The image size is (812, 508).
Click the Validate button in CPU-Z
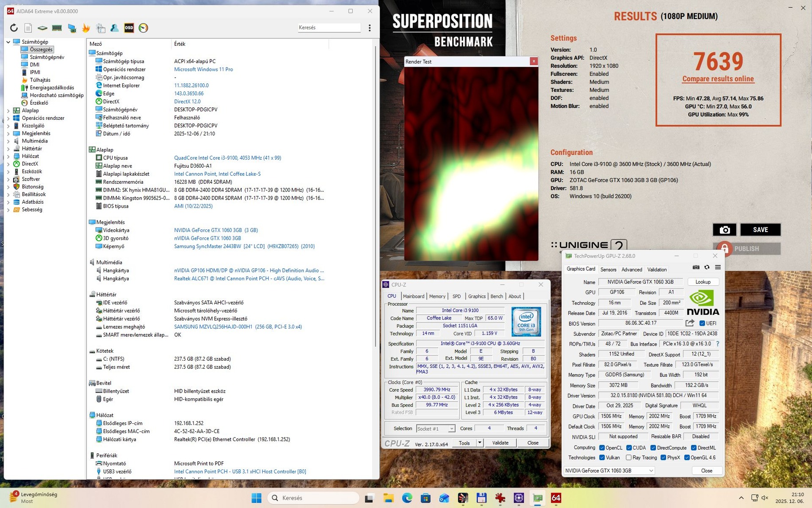coord(500,443)
